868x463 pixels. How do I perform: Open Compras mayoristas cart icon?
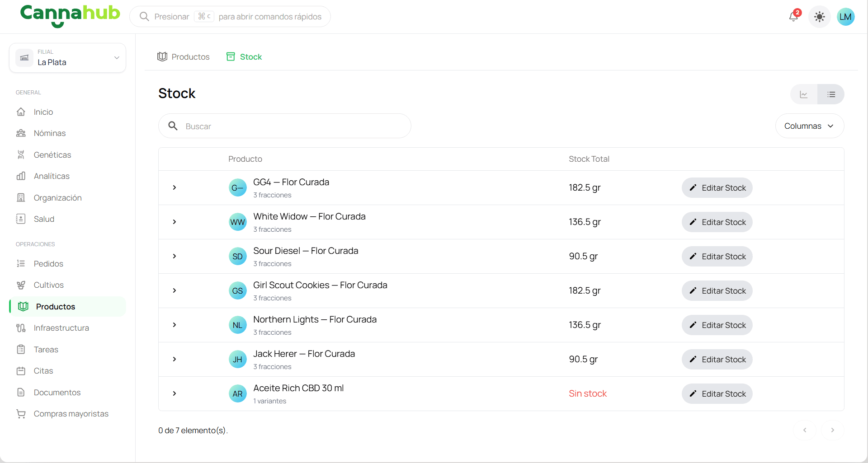pyautogui.click(x=21, y=414)
